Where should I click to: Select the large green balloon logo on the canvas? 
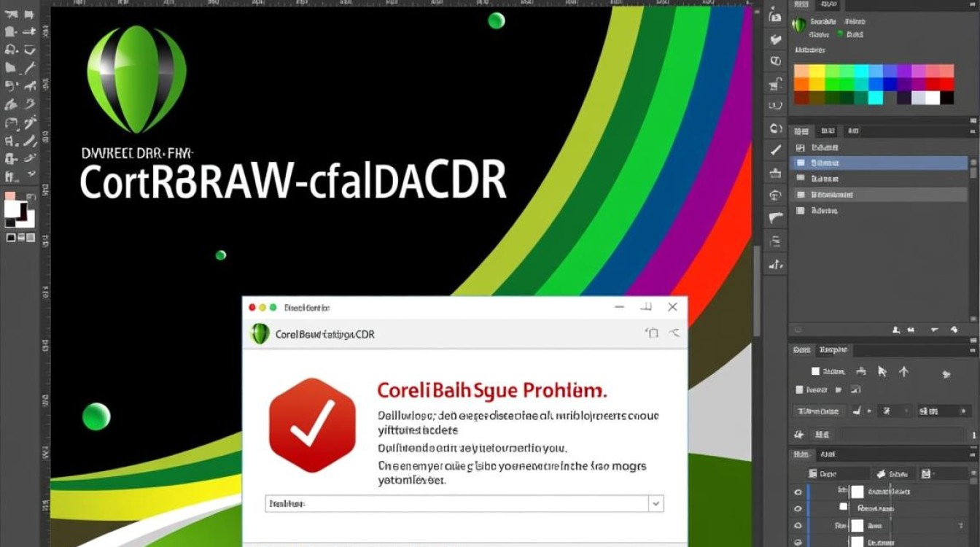[x=136, y=79]
